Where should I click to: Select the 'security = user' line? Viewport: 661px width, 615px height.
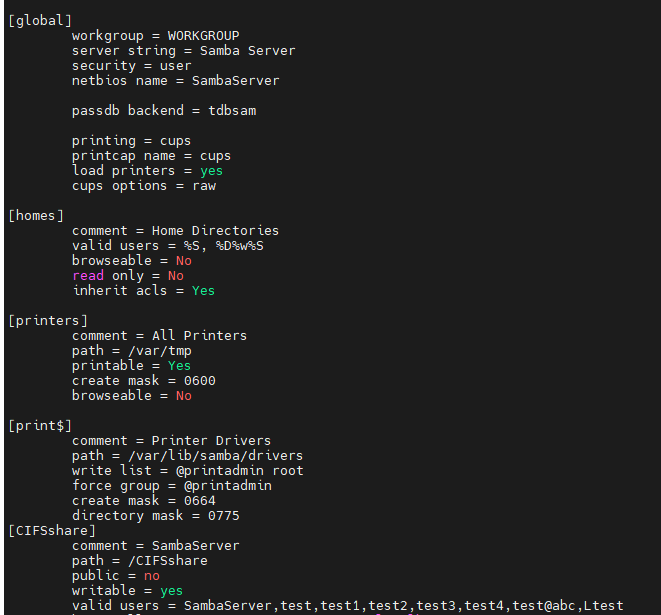pos(131,65)
